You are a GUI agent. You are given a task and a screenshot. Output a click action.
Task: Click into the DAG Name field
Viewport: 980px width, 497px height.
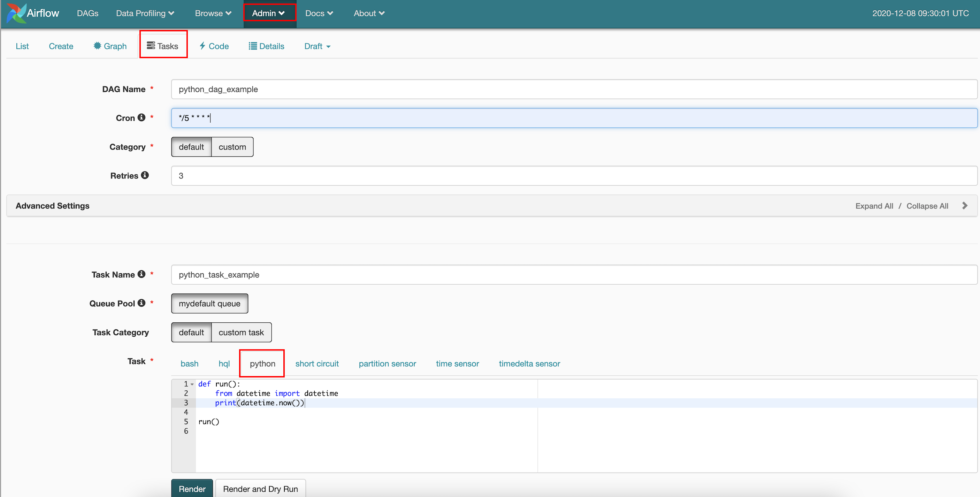pos(574,89)
